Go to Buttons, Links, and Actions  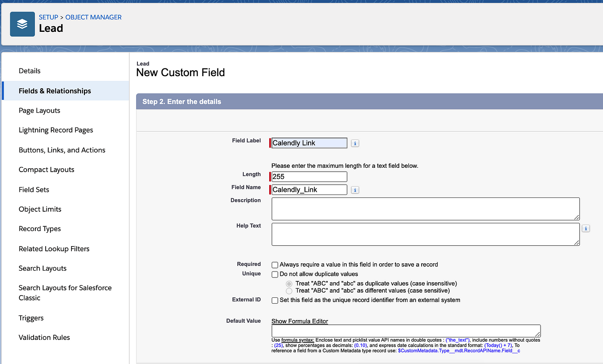click(x=62, y=150)
